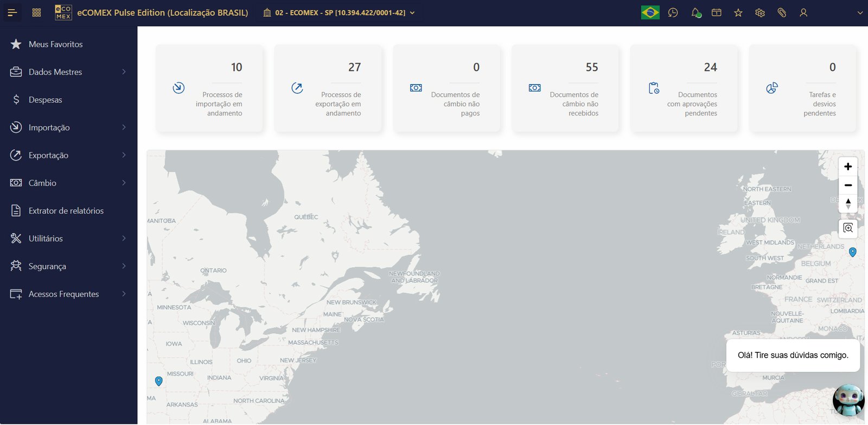Screen dimensions: 868x425
Task: Reset the map bearing with the compass button
Action: tap(848, 204)
